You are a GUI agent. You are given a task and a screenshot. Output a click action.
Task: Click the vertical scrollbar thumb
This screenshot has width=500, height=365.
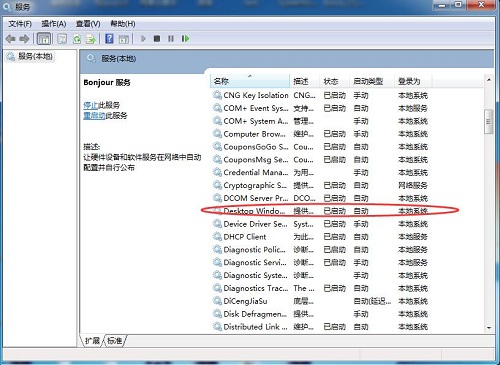[489, 121]
